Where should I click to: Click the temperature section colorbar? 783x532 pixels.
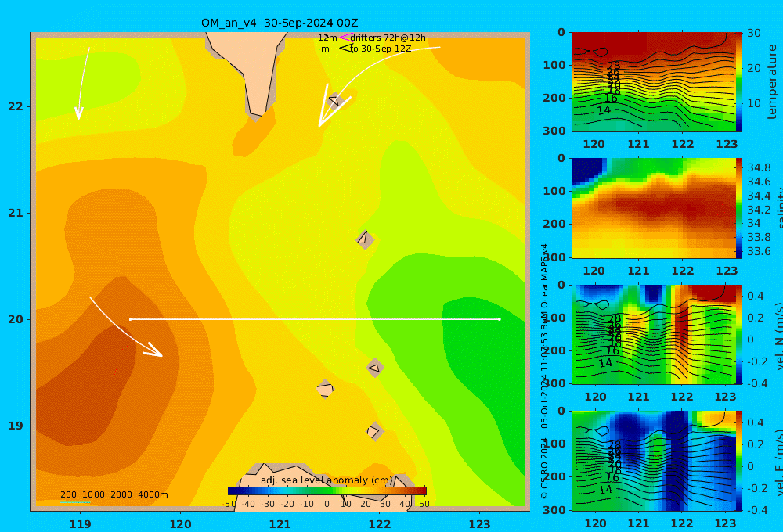tap(739, 82)
